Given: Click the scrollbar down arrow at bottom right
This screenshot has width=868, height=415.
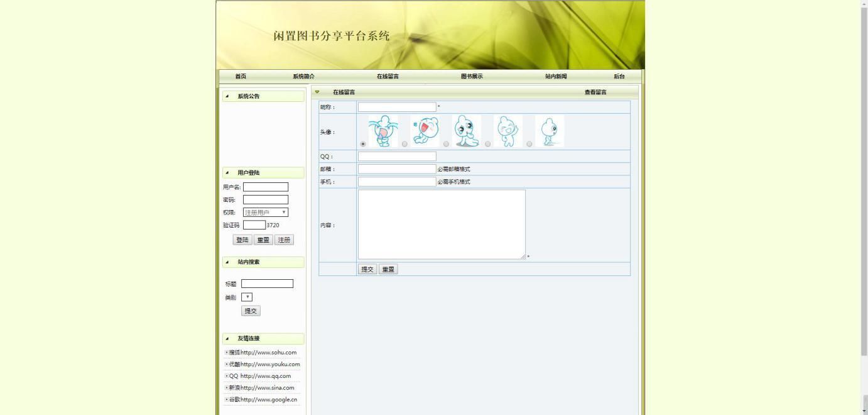Looking at the screenshot, I should point(864,411).
